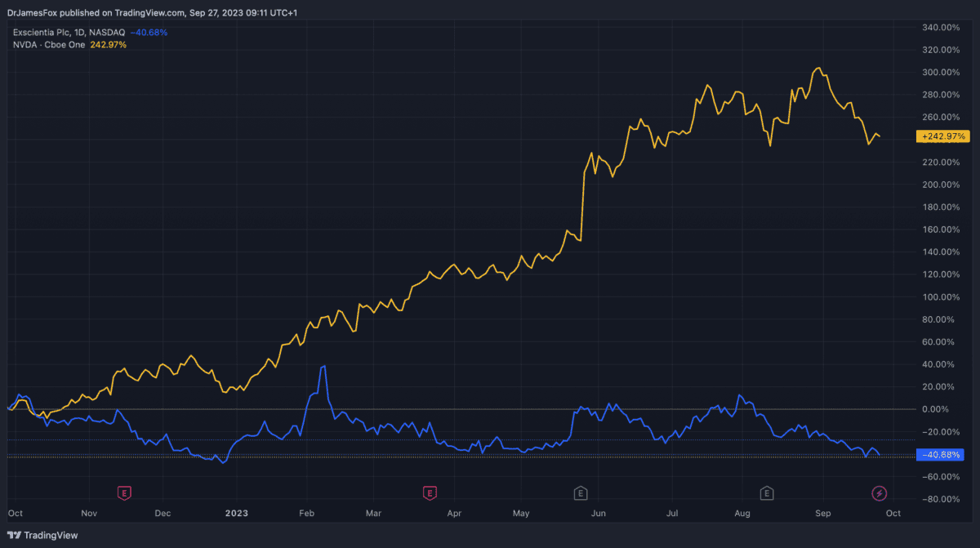
Task: Click the pink lightning event marker
Action: (x=880, y=492)
